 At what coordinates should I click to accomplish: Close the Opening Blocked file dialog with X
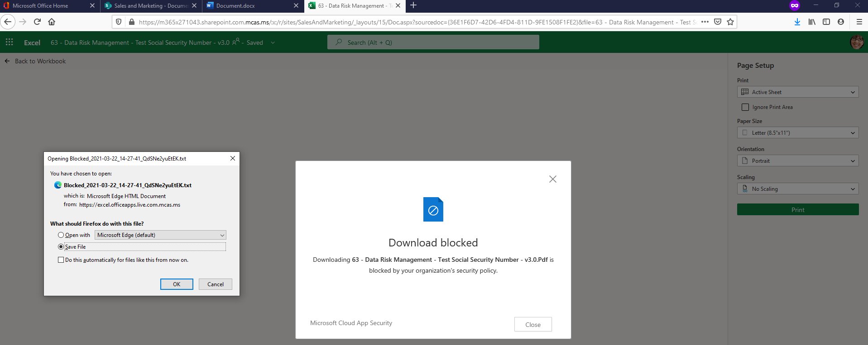click(232, 158)
